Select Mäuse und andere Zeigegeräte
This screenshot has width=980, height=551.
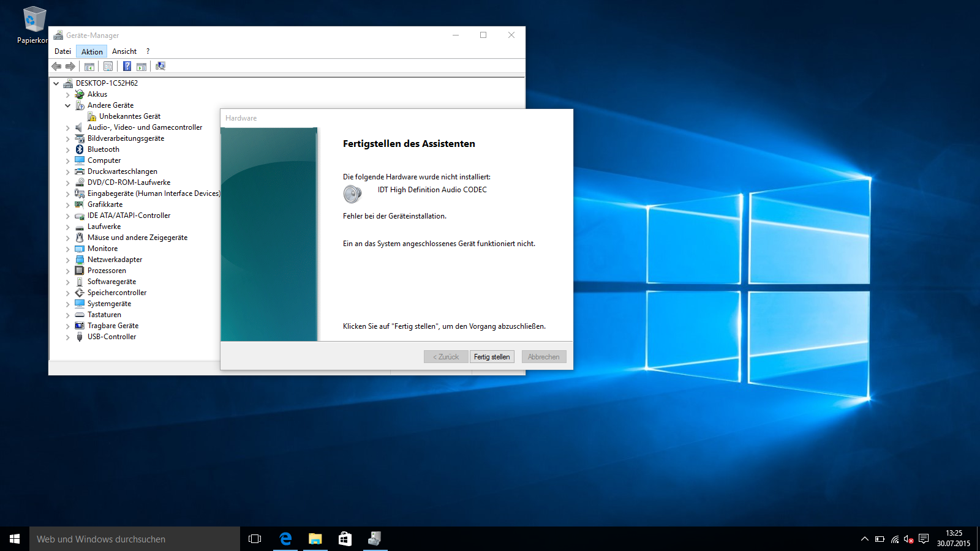tap(137, 238)
